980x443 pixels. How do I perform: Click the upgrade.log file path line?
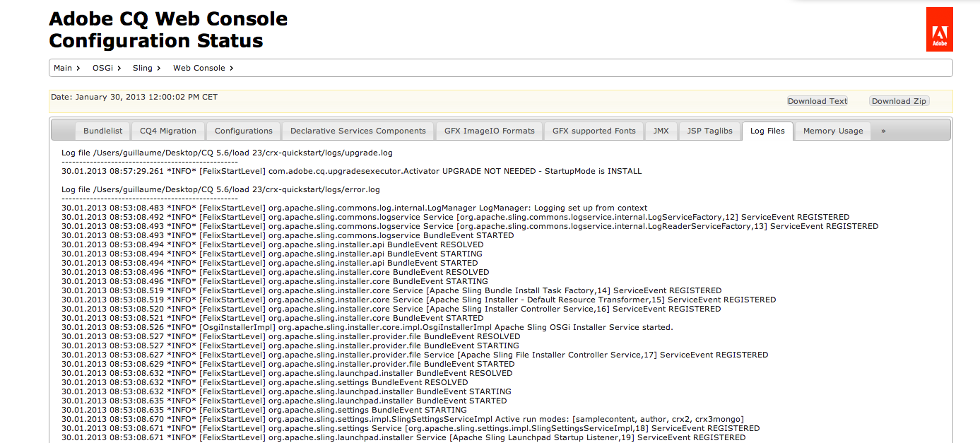click(227, 153)
